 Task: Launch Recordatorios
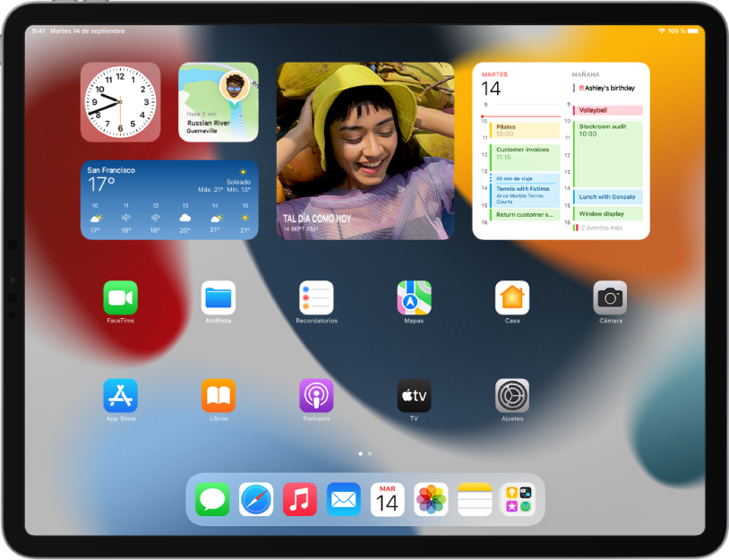[316, 298]
